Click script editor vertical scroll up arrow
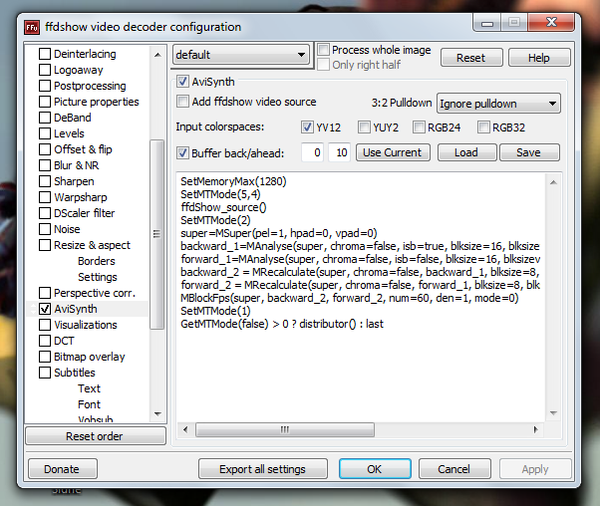The image size is (600, 506). pyautogui.click(x=553, y=183)
